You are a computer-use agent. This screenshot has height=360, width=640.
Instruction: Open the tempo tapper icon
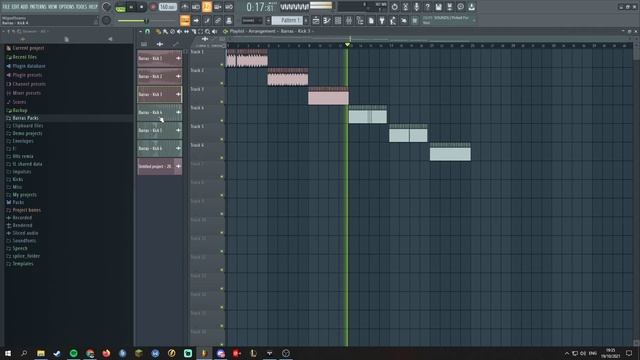[x=393, y=20]
